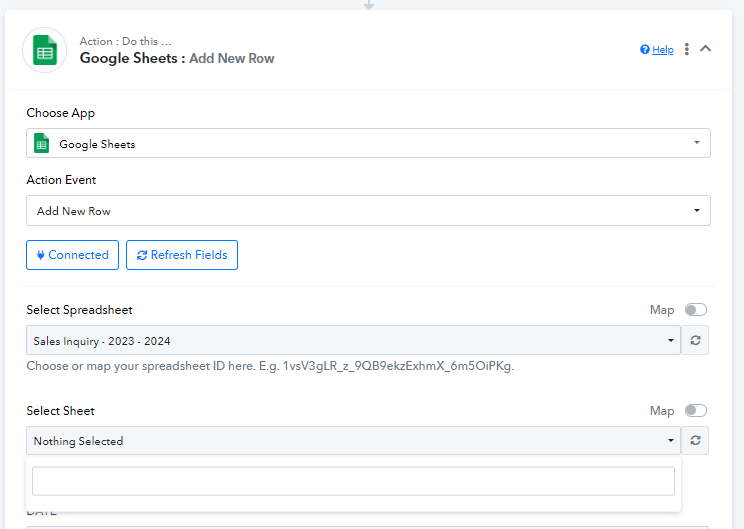Click the spreadsheet ID hint text
This screenshot has height=529, width=744.
click(270, 366)
